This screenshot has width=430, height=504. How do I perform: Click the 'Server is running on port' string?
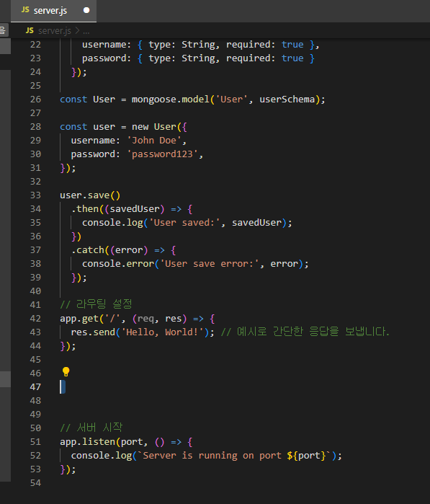(x=212, y=456)
